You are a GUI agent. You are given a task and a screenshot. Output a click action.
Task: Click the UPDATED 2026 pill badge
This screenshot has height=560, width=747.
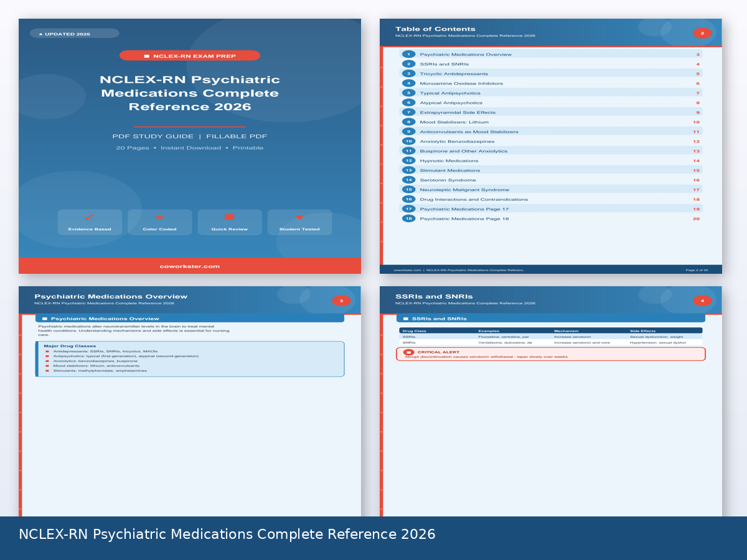pos(73,33)
